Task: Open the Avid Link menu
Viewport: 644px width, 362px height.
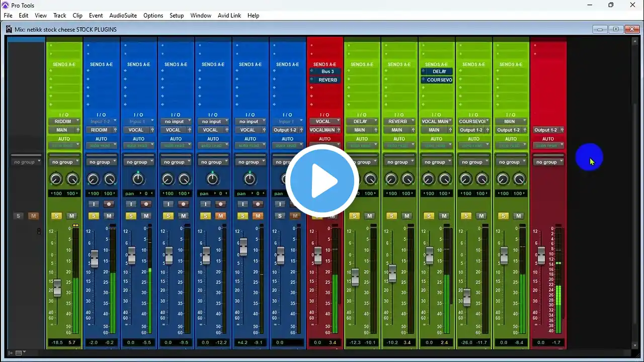Action: tap(229, 16)
